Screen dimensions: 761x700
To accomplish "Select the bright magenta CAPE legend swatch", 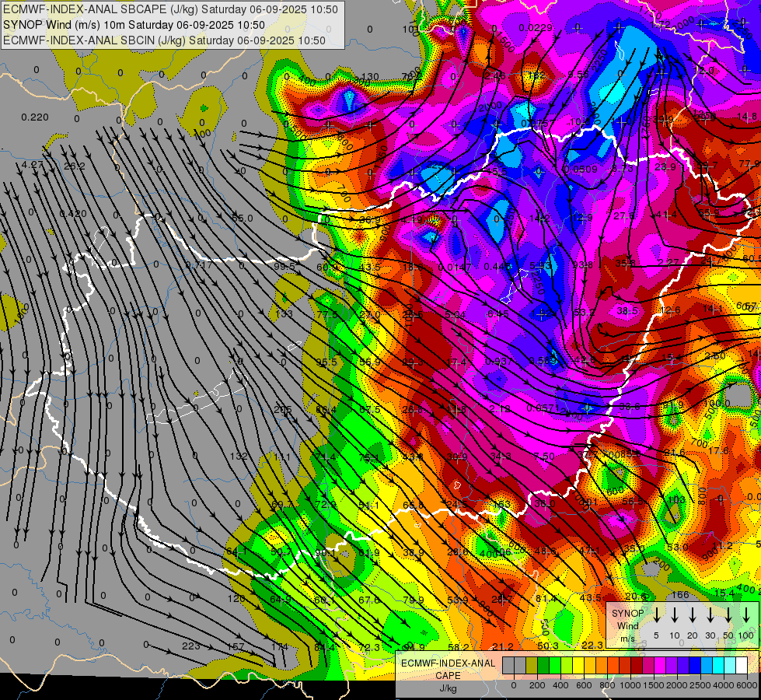I will point(660,665).
